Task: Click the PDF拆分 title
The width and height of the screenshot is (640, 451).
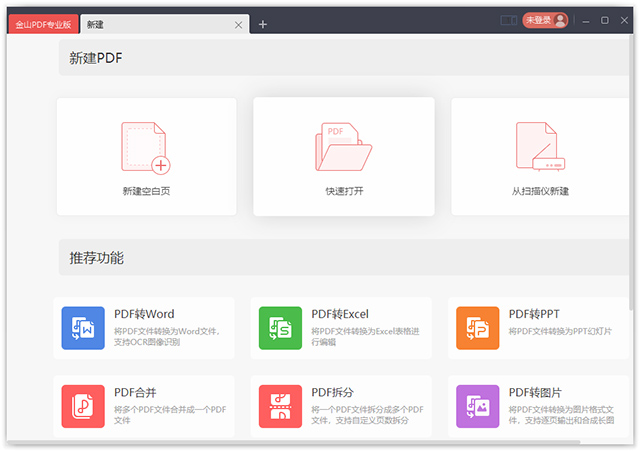Action: point(332,392)
